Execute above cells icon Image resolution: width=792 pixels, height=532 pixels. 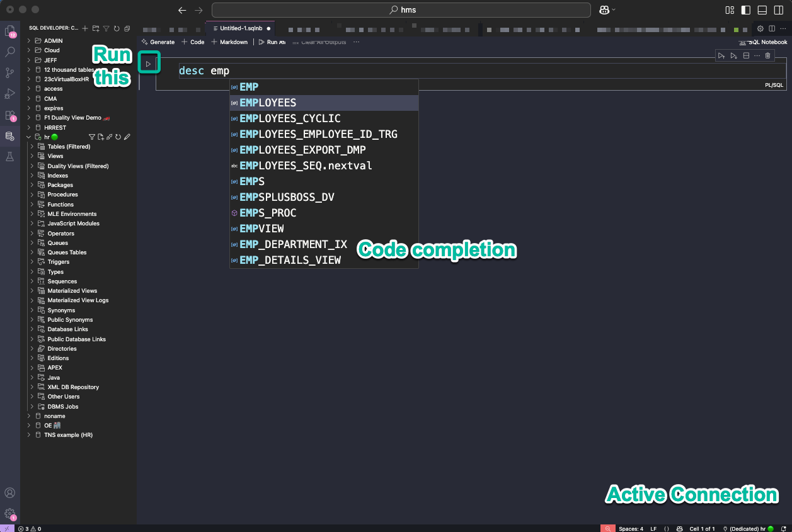(721, 56)
